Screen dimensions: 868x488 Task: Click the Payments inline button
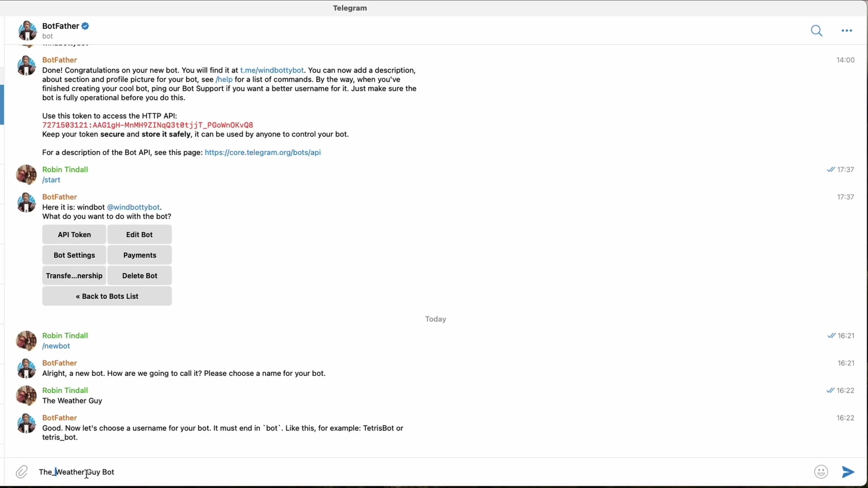pyautogui.click(x=140, y=255)
